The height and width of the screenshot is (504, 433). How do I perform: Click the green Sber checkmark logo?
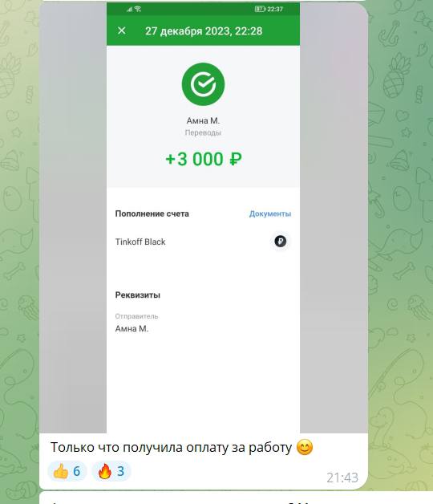click(203, 84)
